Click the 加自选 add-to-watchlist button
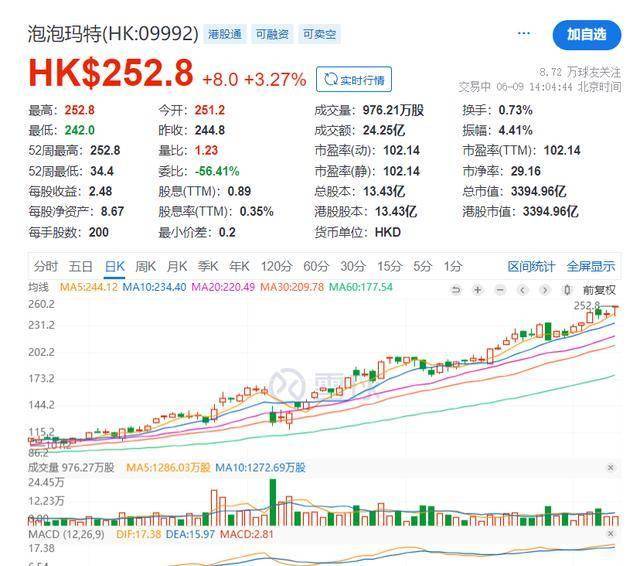Image resolution: width=640 pixels, height=566 pixels. tap(587, 35)
